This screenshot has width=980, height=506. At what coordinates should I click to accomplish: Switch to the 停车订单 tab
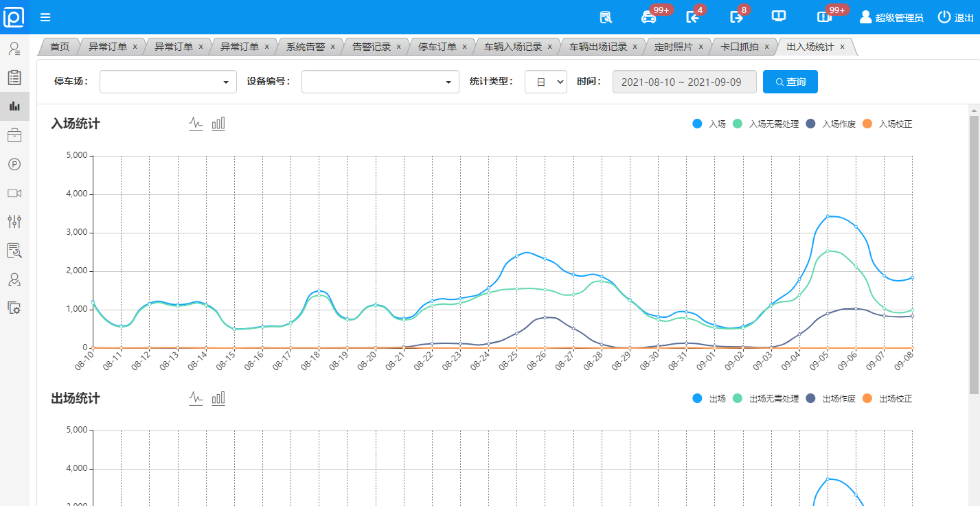pos(437,47)
